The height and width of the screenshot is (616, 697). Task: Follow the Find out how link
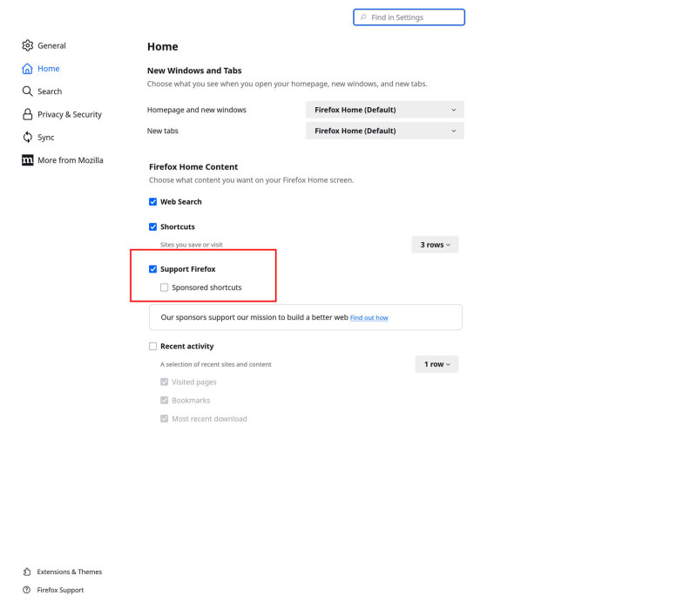[x=369, y=318]
